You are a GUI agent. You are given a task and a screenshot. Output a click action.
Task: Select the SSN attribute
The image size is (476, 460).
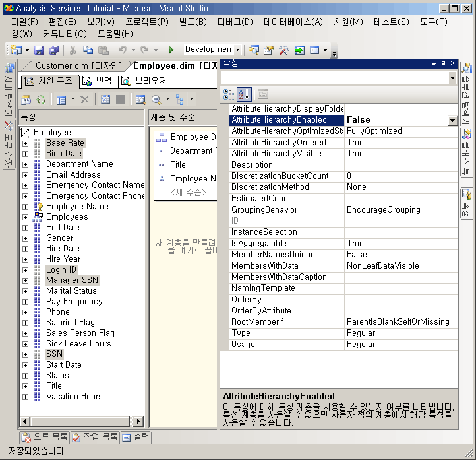(x=54, y=354)
